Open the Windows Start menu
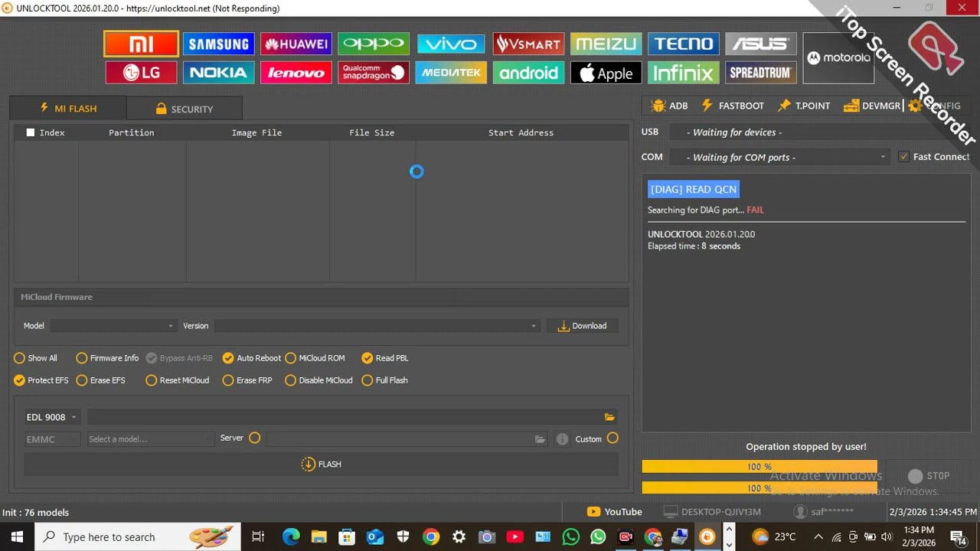980x551 pixels. pos(17,536)
